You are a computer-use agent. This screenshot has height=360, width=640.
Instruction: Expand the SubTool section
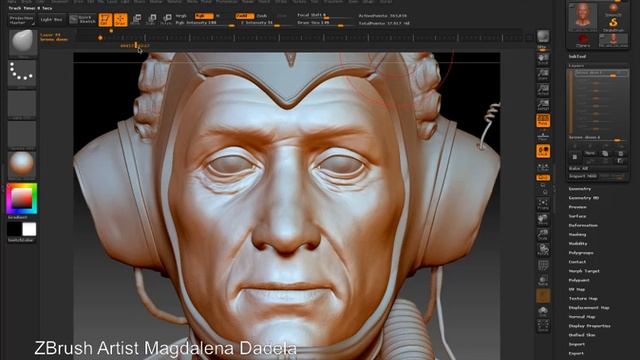click(x=577, y=56)
